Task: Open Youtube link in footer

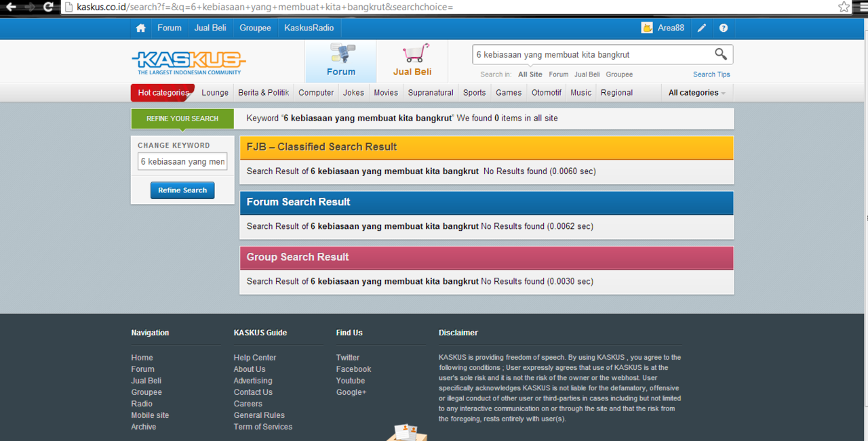Action: [x=351, y=381]
